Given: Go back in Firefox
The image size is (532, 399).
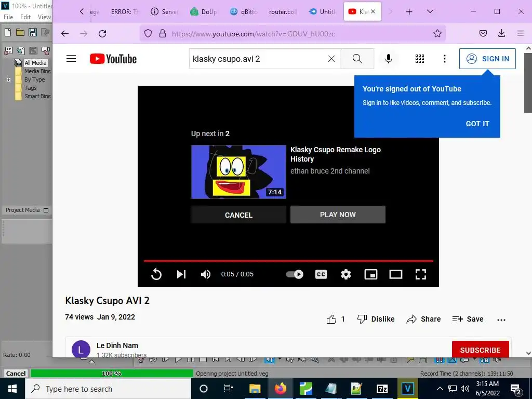Looking at the screenshot, I should (65, 34).
